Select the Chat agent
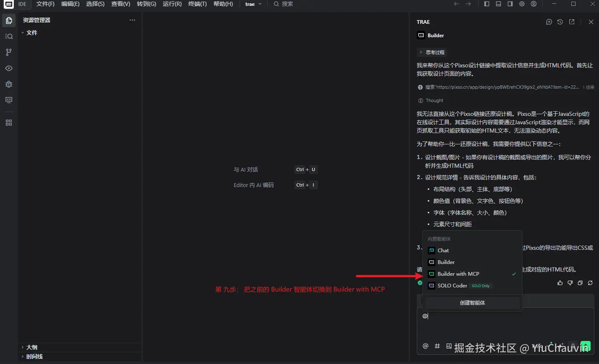Image resolution: width=599 pixels, height=364 pixels. click(472, 250)
